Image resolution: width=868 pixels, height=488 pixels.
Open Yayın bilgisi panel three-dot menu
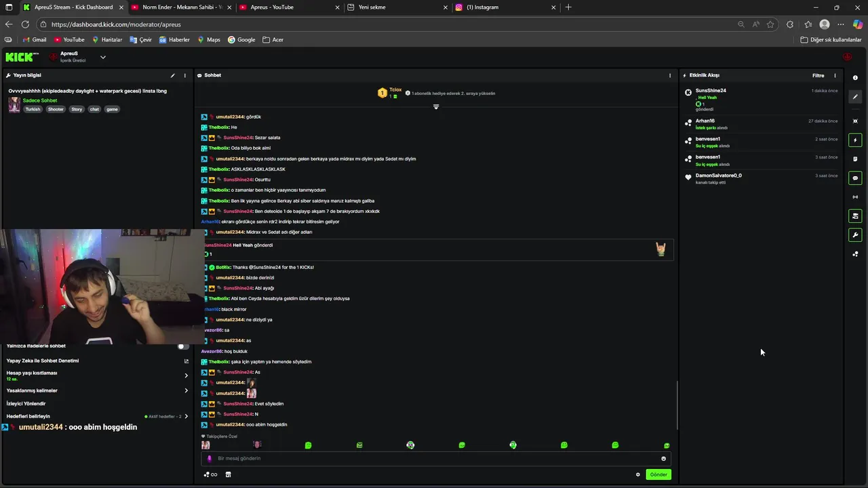pos(184,75)
